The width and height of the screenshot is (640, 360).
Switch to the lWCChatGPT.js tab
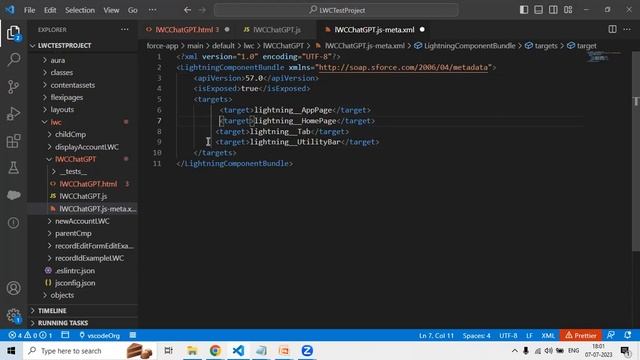pyautogui.click(x=276, y=29)
